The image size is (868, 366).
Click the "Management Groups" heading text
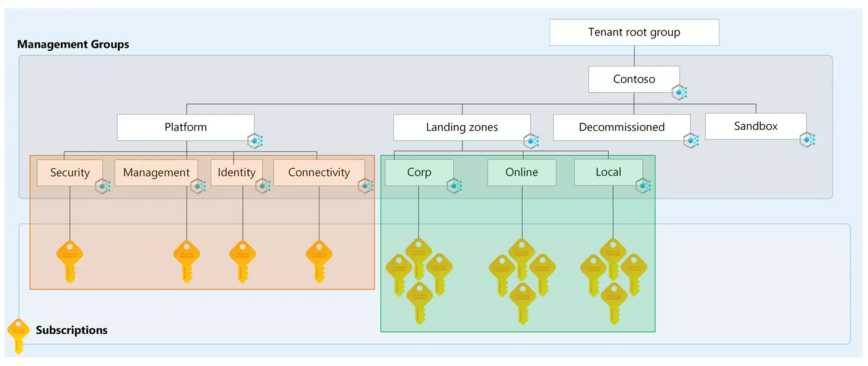pos(73,45)
